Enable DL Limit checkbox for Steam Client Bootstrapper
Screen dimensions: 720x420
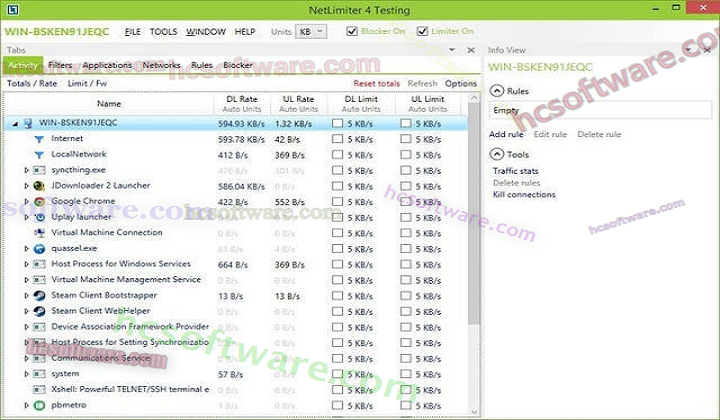click(338, 296)
